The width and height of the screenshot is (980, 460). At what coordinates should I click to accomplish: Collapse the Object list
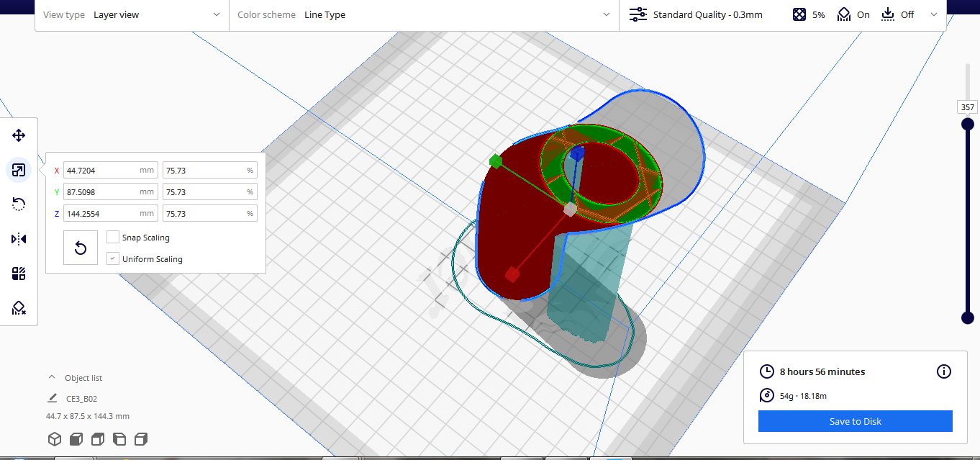point(52,377)
